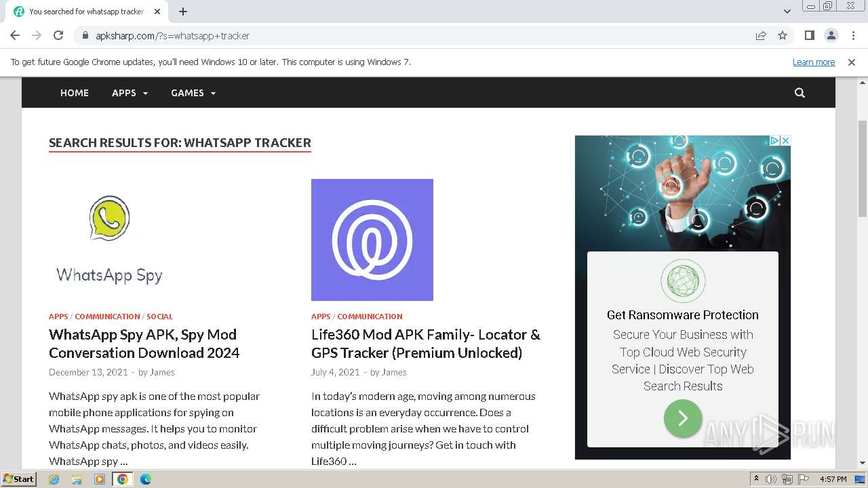The image size is (868, 488).
Task: Select COMMUNICATION category under WhatsApp Spy post
Action: coord(107,317)
